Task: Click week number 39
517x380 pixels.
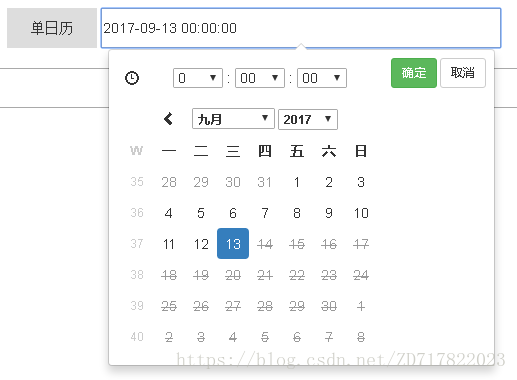Action: tap(137, 306)
